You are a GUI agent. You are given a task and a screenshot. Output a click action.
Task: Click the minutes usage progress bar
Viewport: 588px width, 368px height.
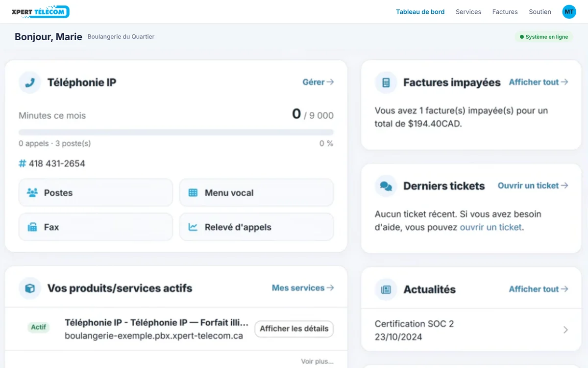[x=176, y=132]
